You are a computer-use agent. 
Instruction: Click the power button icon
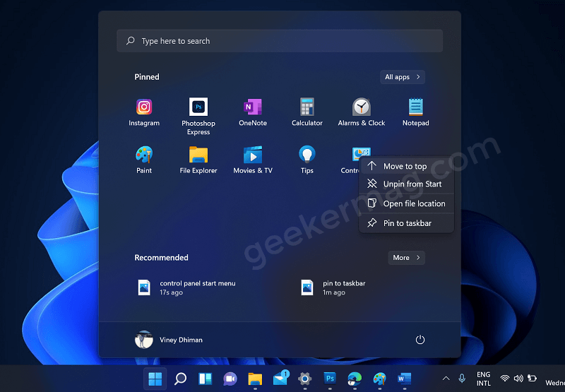click(420, 340)
